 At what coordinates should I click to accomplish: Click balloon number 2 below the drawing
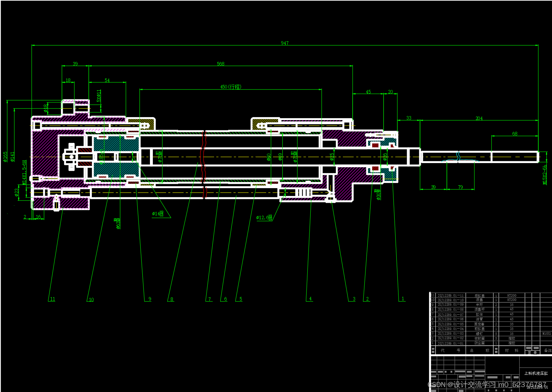(x=367, y=299)
